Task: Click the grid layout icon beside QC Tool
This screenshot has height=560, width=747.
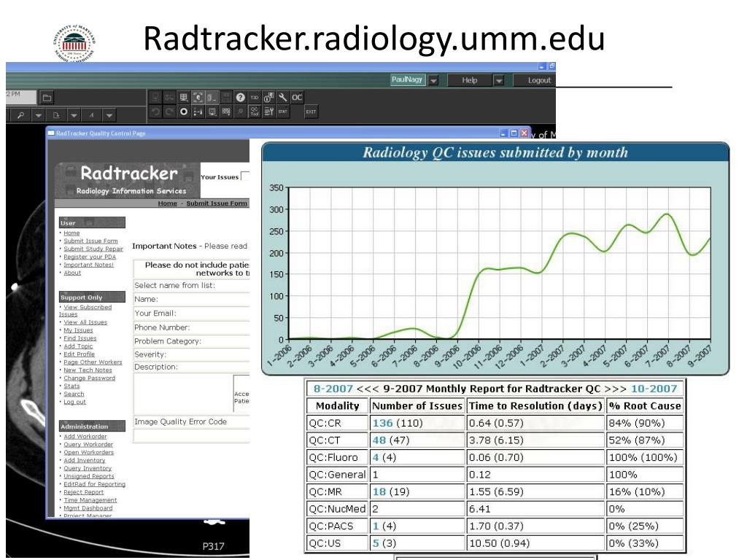Action: [226, 112]
